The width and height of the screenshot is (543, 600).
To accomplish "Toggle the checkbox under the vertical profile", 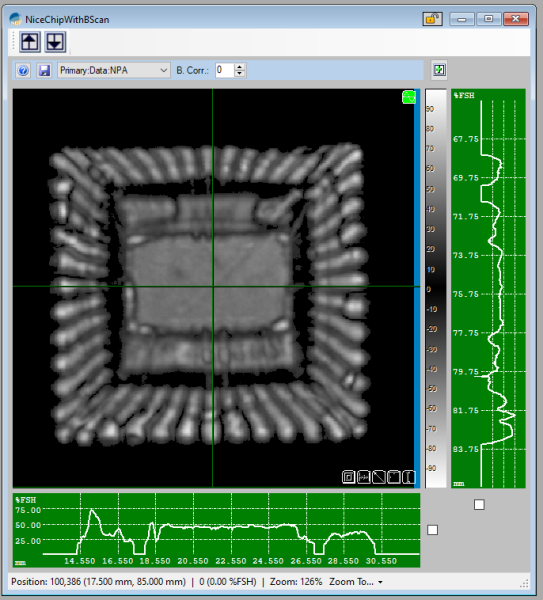I will pos(479,505).
